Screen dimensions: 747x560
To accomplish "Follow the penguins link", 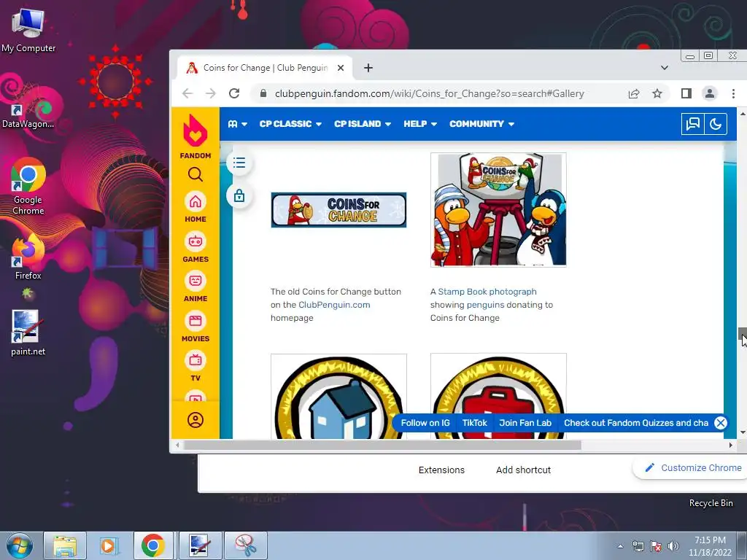I will [485, 305].
